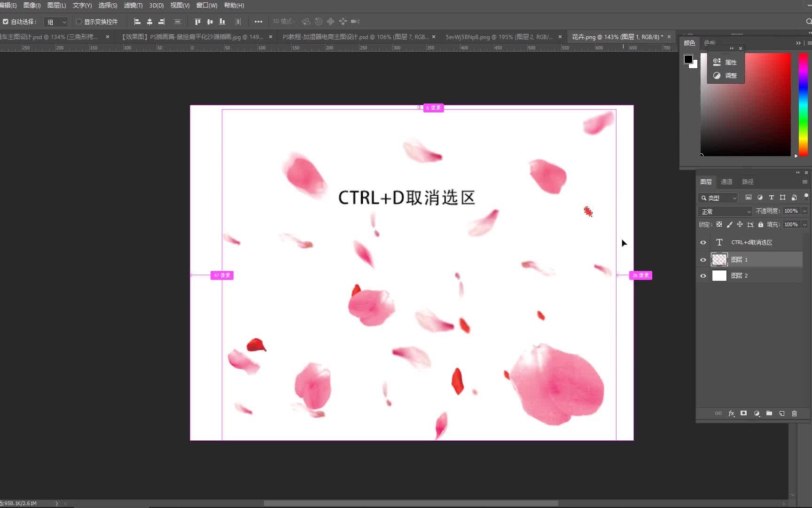
Task: Click the horizontal scrollbar at bottom
Action: click(411, 503)
